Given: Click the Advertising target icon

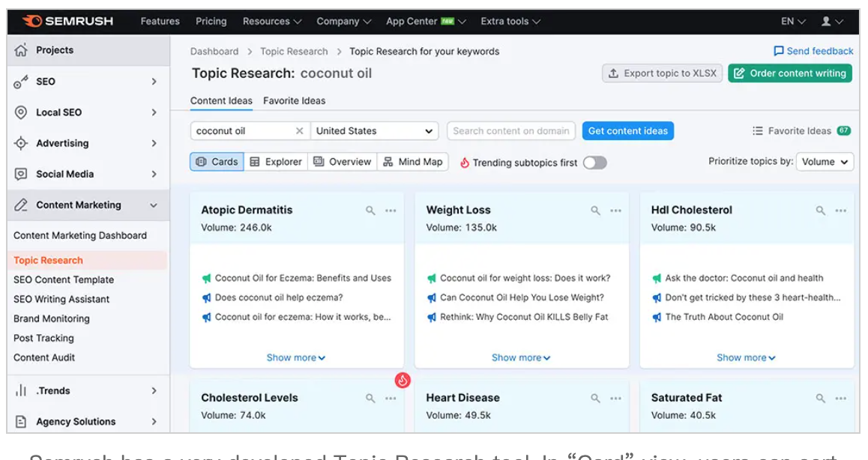Looking at the screenshot, I should click(20, 143).
